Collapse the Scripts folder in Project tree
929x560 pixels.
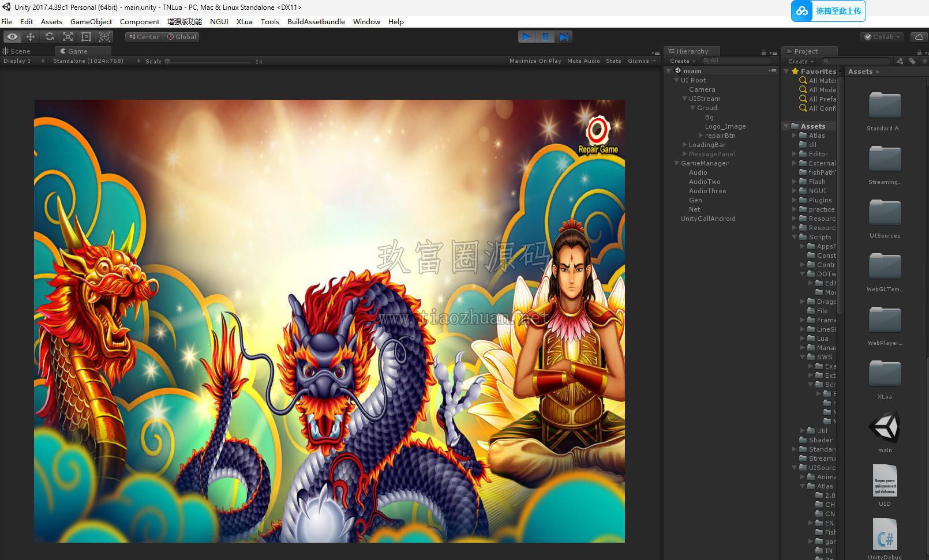[x=795, y=237]
